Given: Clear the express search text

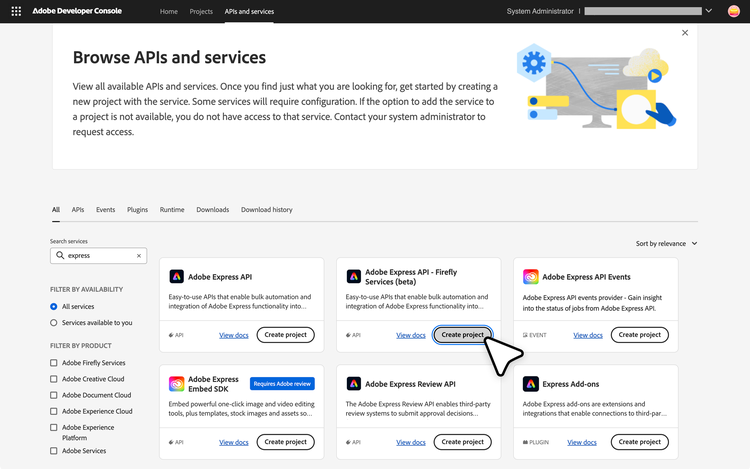Looking at the screenshot, I should click(x=139, y=256).
